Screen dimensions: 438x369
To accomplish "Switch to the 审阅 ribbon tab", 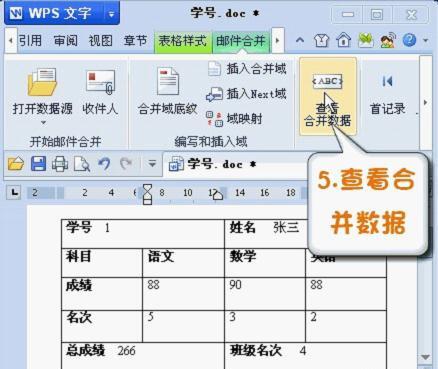I will pyautogui.click(x=66, y=41).
